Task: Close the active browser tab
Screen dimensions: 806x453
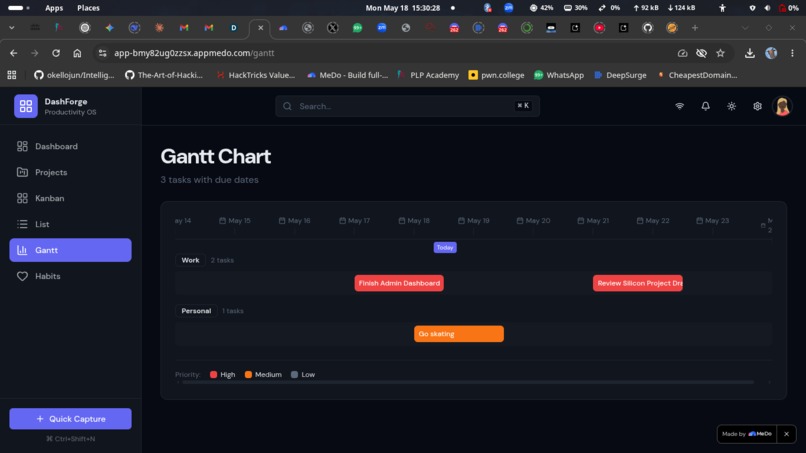Action: [x=261, y=28]
